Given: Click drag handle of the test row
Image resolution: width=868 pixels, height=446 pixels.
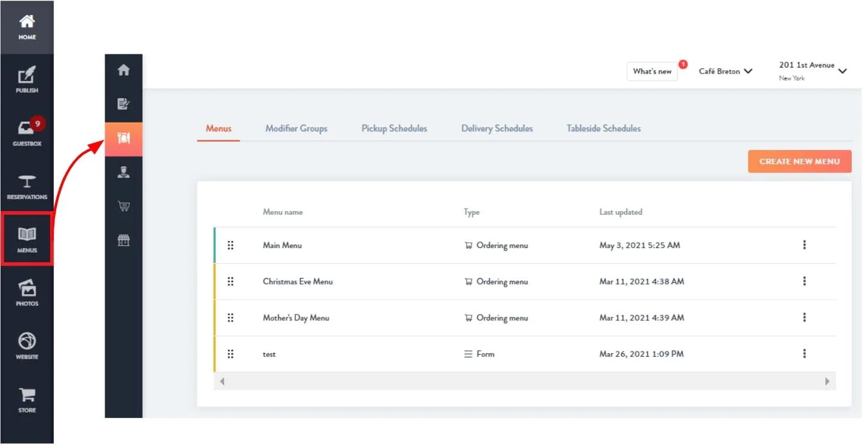Looking at the screenshot, I should 231,354.
